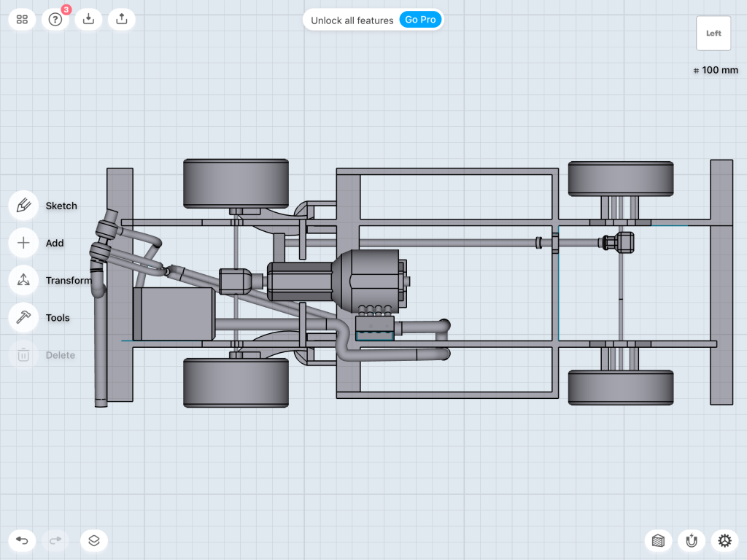Undo the last action

point(22,540)
